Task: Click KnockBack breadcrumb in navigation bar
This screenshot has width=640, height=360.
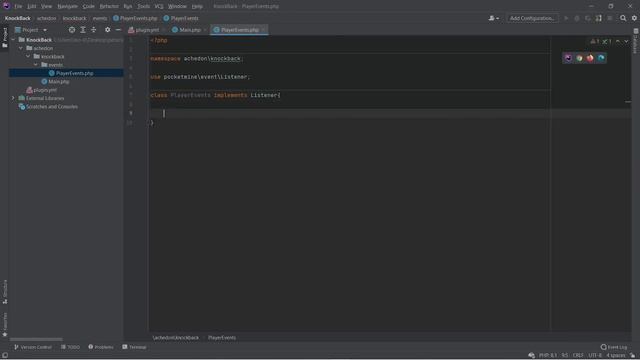Action: click(x=18, y=18)
